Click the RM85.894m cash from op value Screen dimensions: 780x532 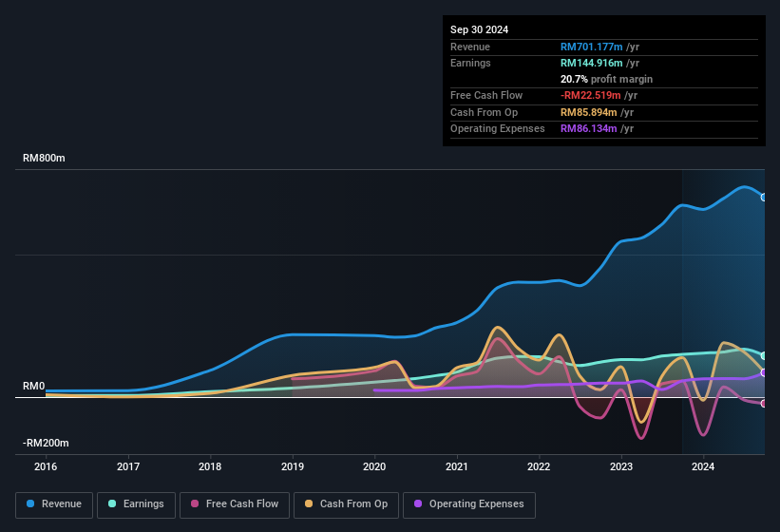[588, 112]
